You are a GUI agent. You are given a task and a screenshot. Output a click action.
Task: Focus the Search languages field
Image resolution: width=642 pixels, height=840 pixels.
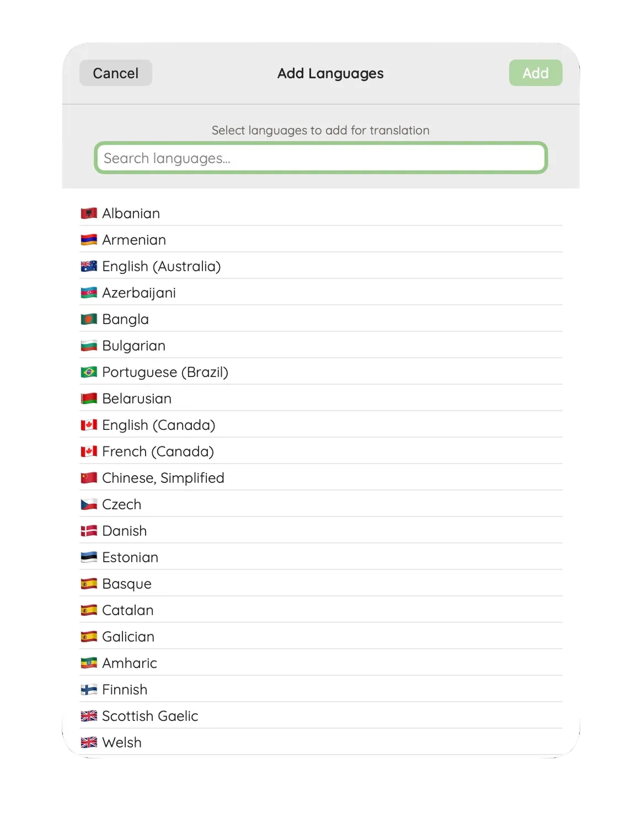coord(321,158)
